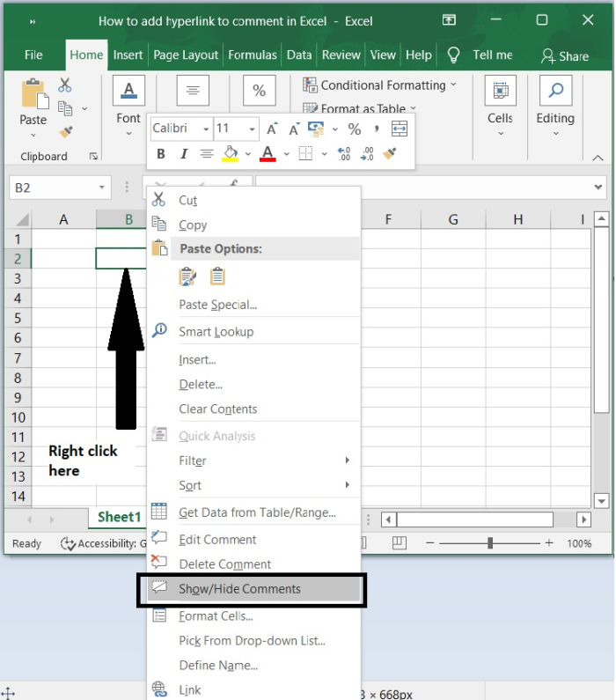This screenshot has height=700, width=616.
Task: Click Zoom in plus button
Action: coord(549,543)
